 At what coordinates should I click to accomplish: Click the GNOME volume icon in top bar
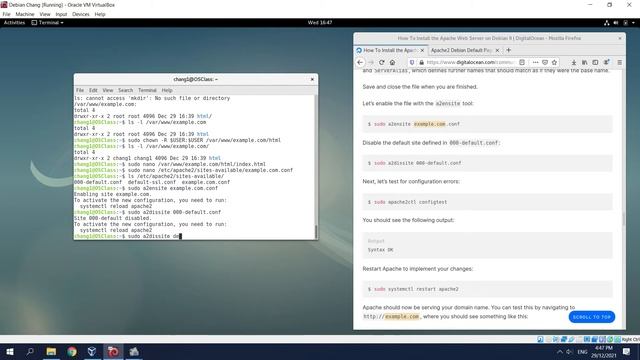[616, 23]
